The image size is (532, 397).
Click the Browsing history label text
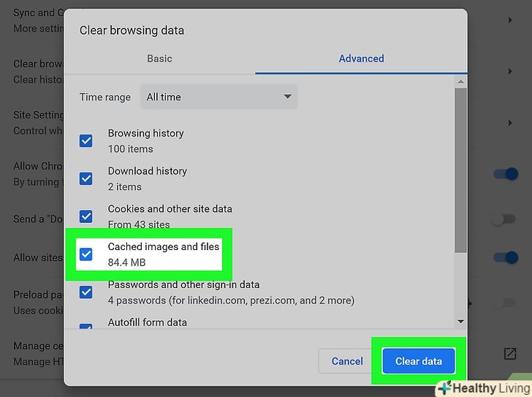[x=146, y=133]
